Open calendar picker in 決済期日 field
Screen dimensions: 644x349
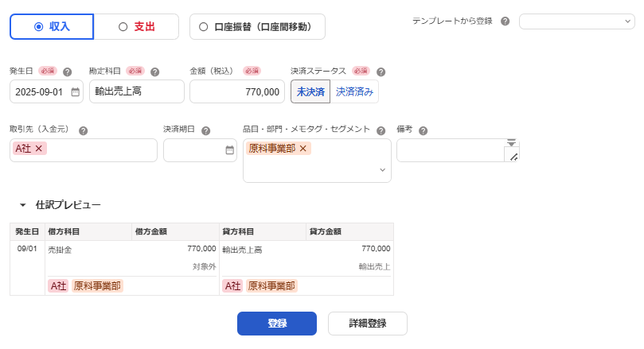tap(229, 150)
